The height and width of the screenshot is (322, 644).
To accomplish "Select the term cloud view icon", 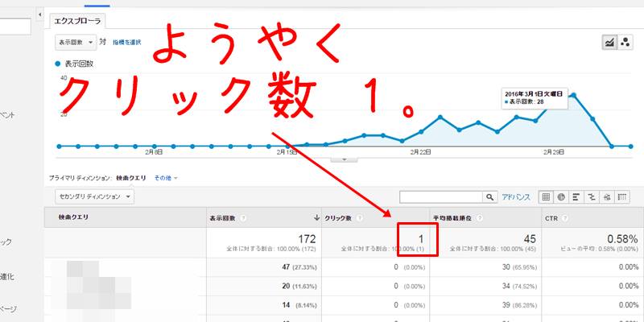I will (x=607, y=196).
